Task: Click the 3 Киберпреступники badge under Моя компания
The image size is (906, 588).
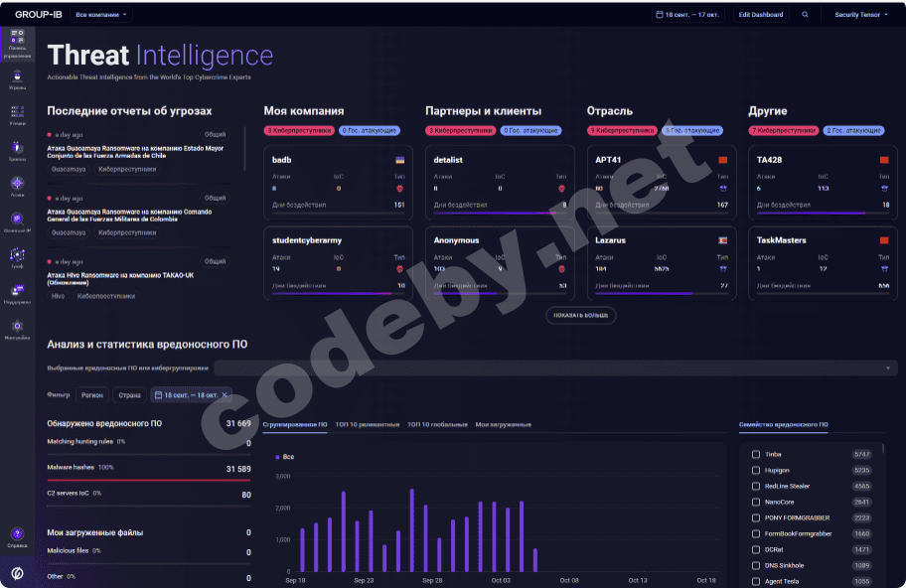Action: coord(299,130)
